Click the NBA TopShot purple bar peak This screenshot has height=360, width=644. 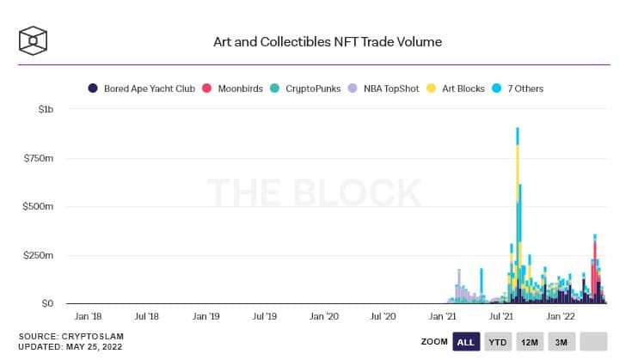point(459,286)
